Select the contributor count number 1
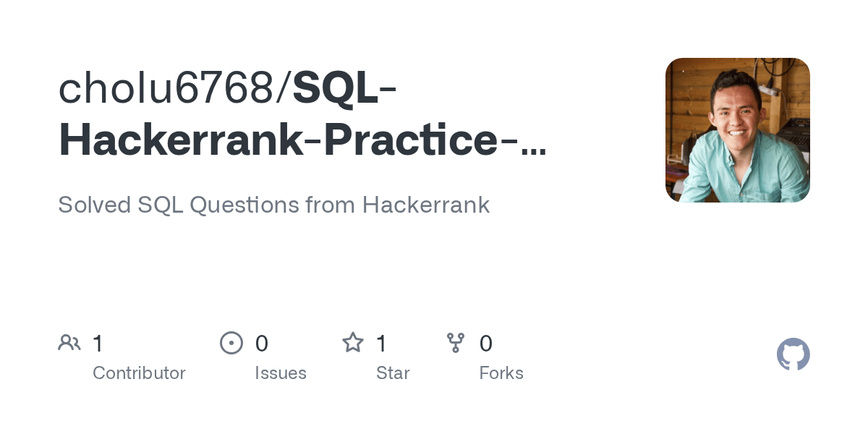 point(98,344)
